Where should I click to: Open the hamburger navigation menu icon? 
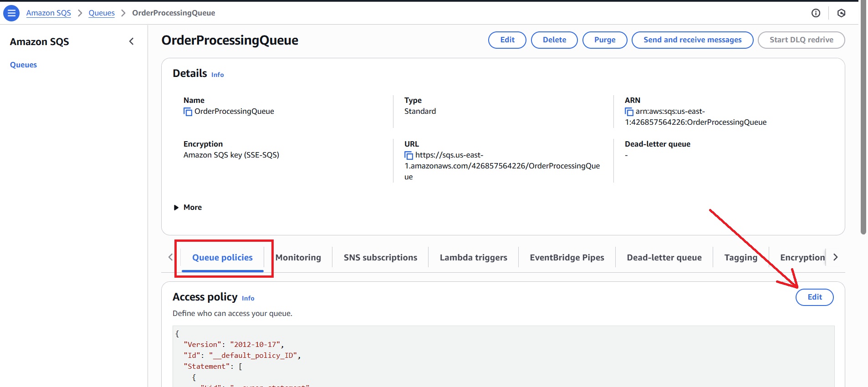[x=11, y=13]
